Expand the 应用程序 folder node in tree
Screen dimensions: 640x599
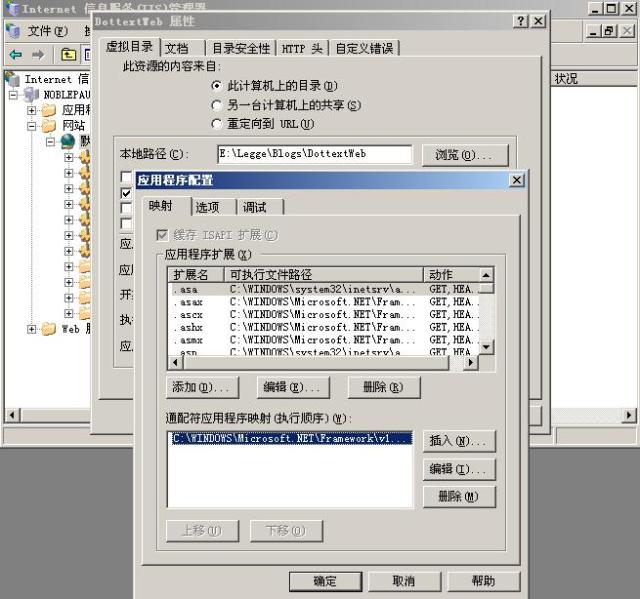[31, 110]
